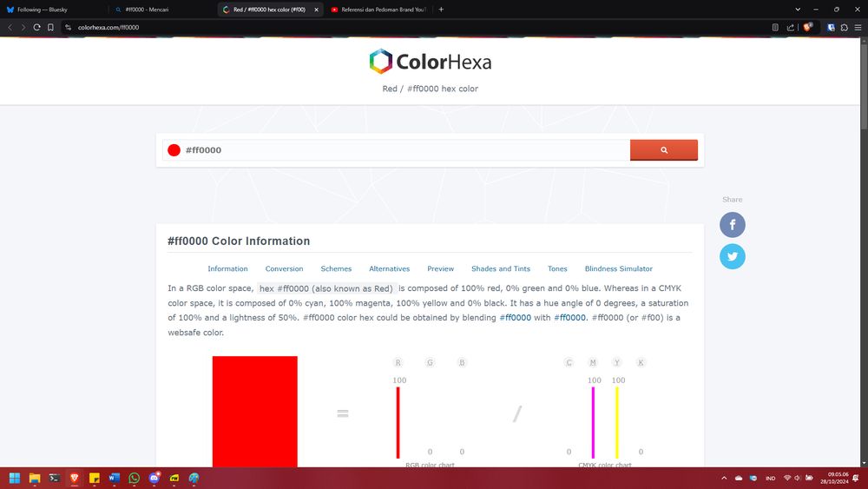Show hidden system tray icons chevron
Screen dimensions: 868x489
[724, 478]
